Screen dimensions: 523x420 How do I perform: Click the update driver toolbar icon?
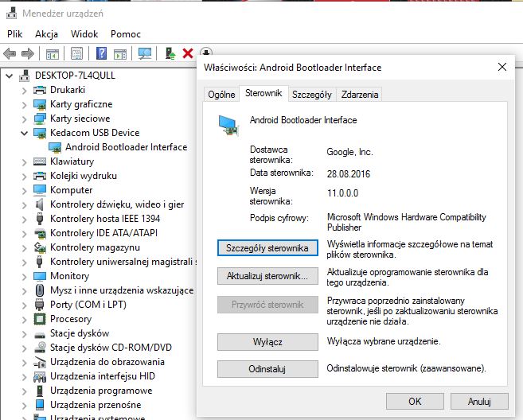[170, 54]
